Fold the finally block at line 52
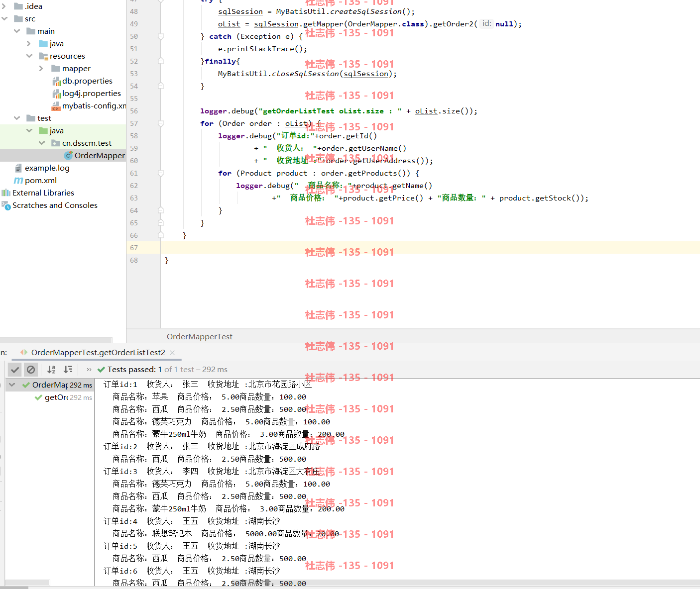This screenshot has height=589, width=700. click(x=161, y=61)
